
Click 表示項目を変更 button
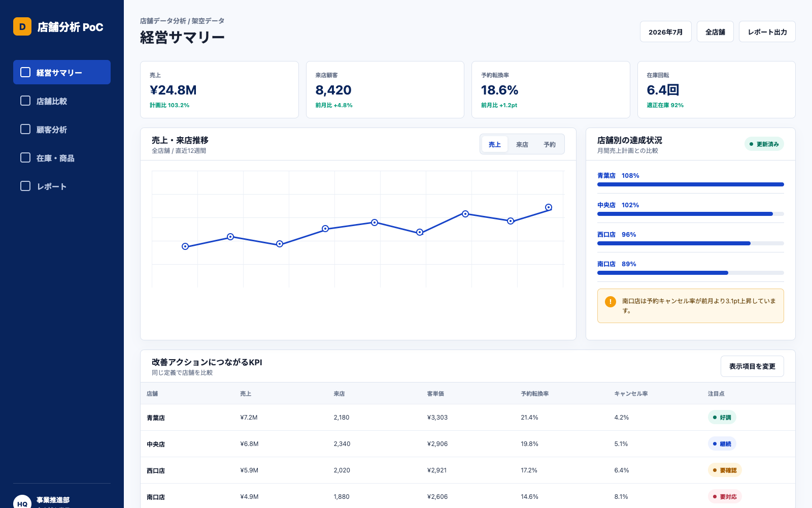[x=752, y=366]
